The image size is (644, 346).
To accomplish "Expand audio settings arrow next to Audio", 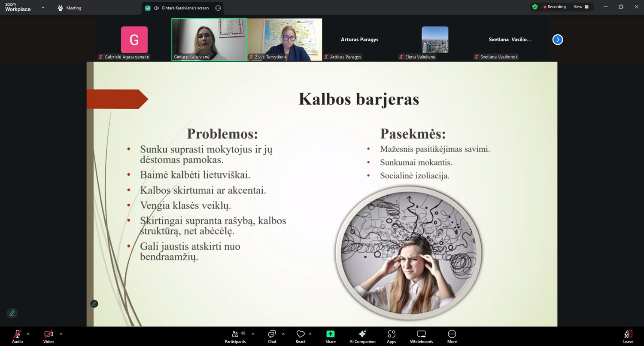I will 28,334.
